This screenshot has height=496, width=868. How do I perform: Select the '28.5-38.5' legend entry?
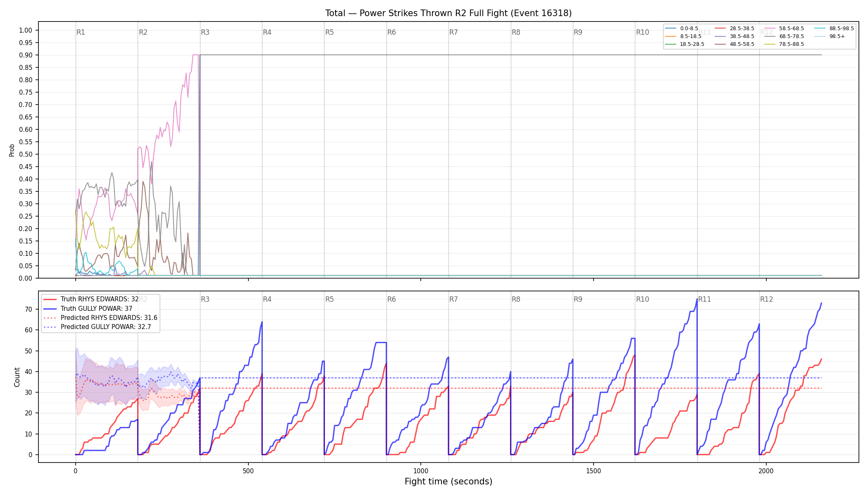[734, 29]
